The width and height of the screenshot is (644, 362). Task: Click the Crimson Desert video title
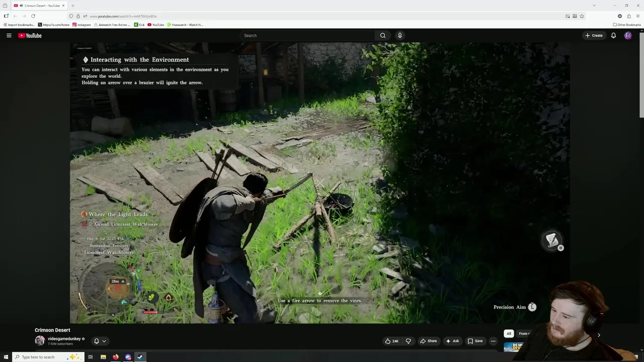[52, 330]
